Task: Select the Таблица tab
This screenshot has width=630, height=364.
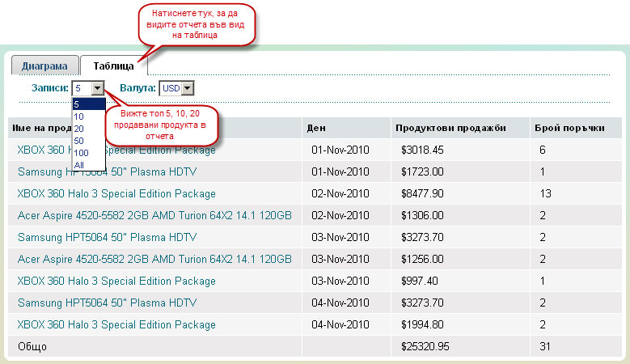Action: click(x=113, y=66)
